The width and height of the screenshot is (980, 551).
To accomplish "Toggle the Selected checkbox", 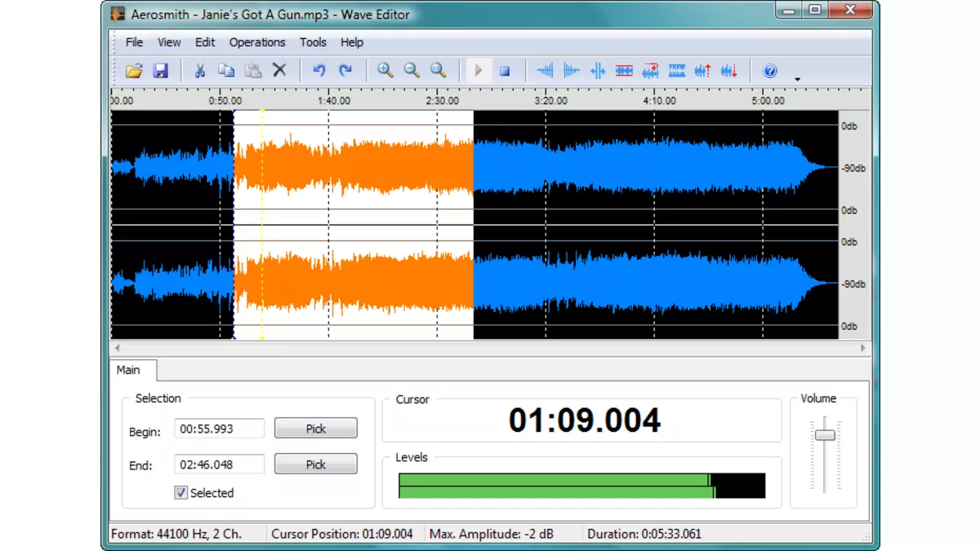I will tap(180, 492).
